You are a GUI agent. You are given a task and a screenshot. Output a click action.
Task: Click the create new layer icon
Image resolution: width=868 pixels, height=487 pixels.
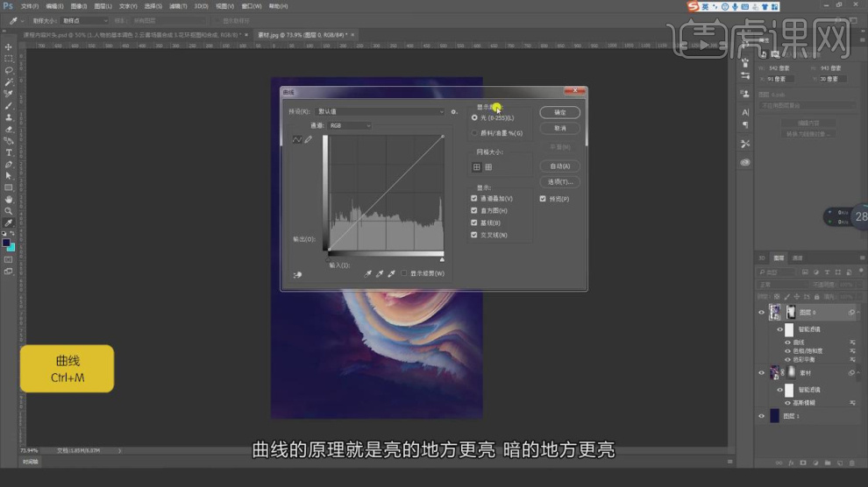click(x=840, y=462)
